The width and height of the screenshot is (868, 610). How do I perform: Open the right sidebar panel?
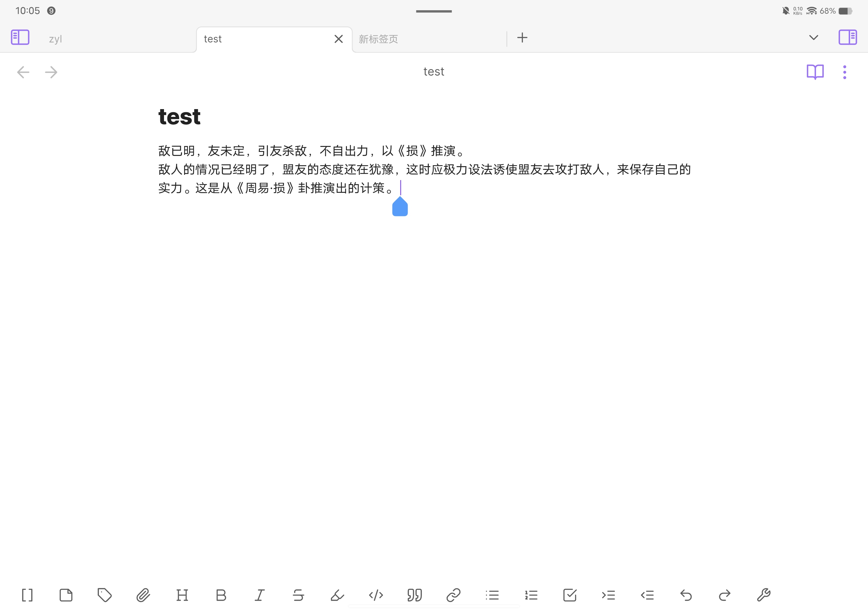click(848, 37)
